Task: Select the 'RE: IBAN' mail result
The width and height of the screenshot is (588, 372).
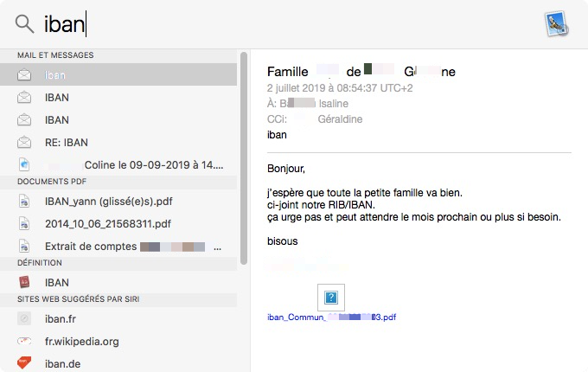Action: pyautogui.click(x=66, y=143)
